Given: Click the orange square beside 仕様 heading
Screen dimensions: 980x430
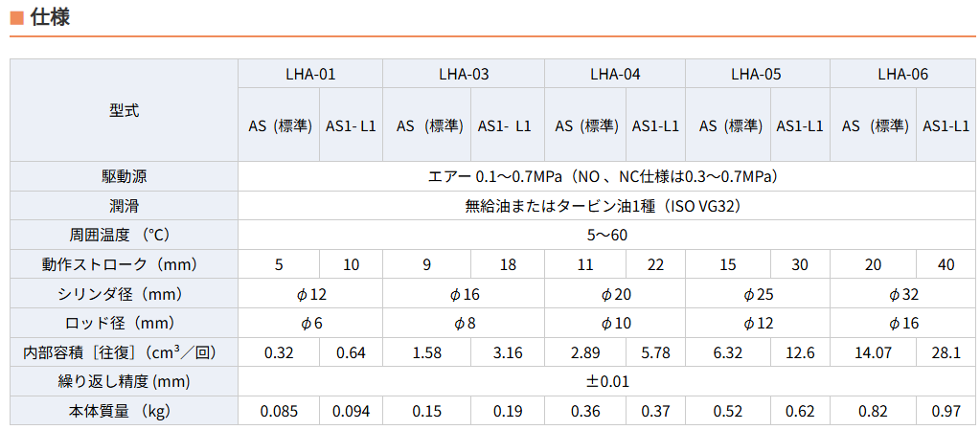Looking at the screenshot, I should coord(16,18).
